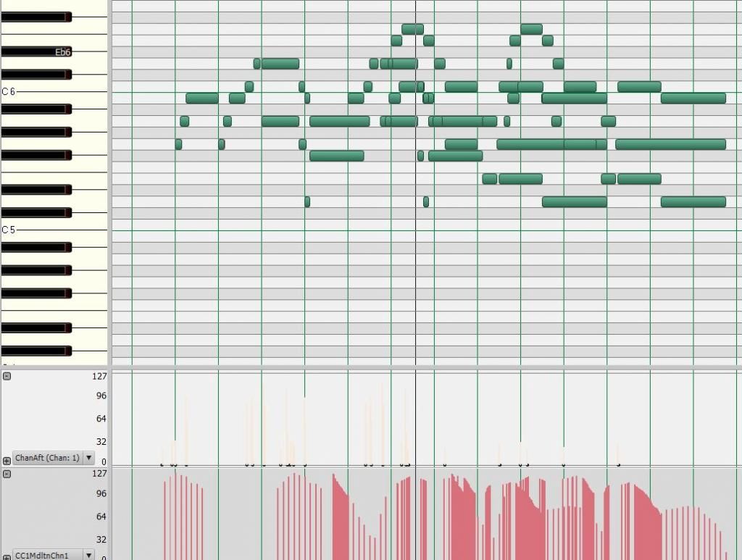
Task: Select the long bottom-right note ending the phrase
Action: coord(693,201)
